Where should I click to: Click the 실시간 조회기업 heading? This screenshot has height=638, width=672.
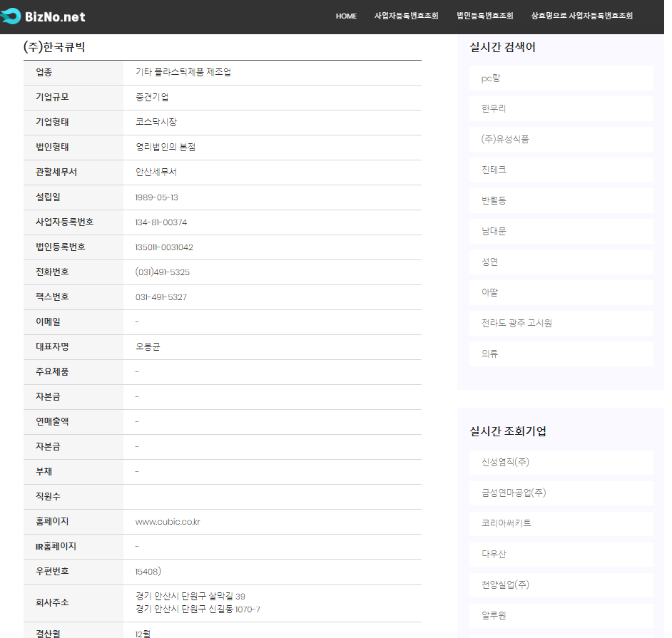pyautogui.click(x=508, y=431)
